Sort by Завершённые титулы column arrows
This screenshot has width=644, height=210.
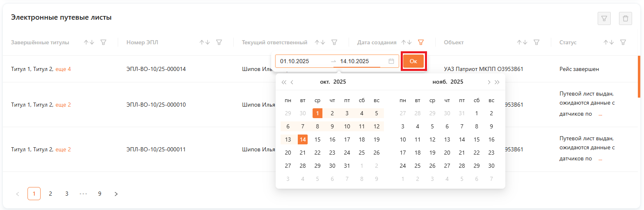[x=89, y=42]
